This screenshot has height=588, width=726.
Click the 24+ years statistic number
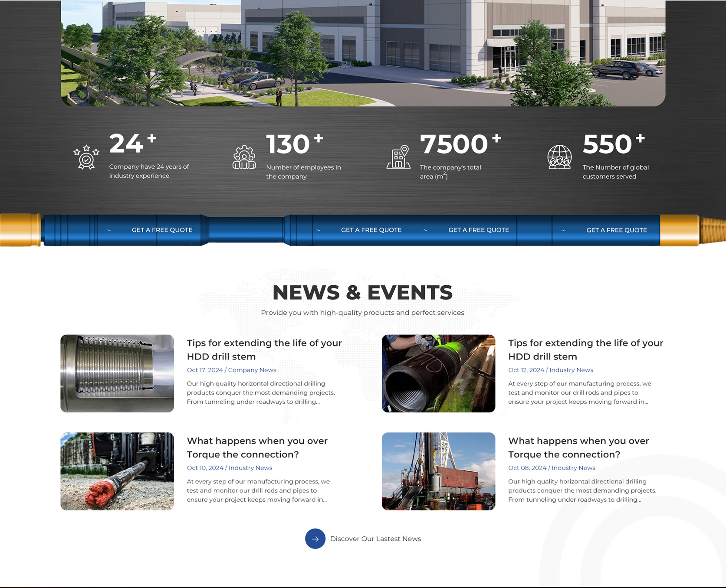[132, 144]
